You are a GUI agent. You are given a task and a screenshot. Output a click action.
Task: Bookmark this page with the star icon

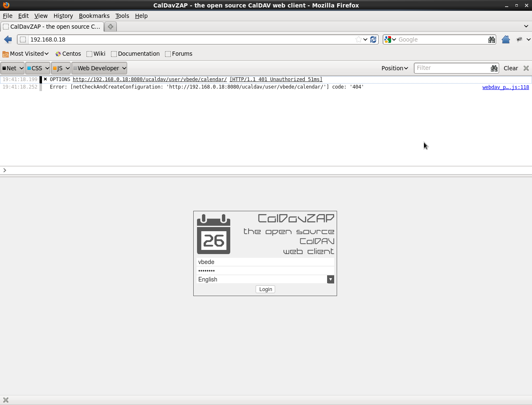(358, 40)
